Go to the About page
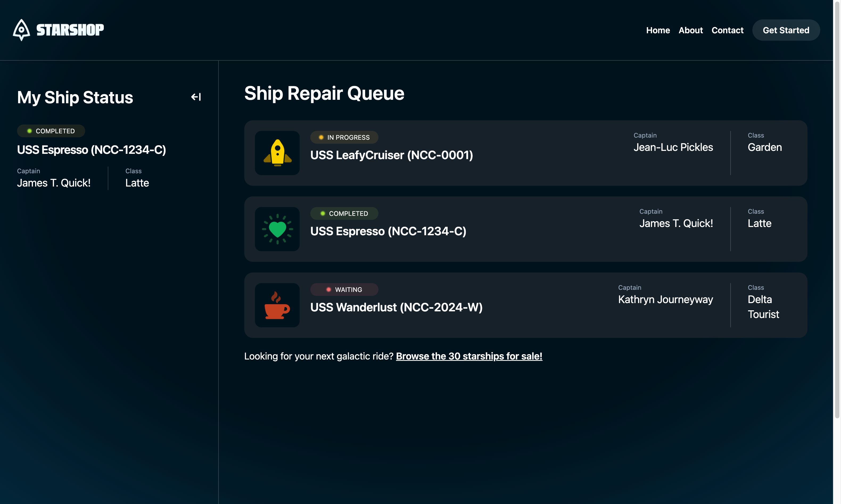 point(691,30)
